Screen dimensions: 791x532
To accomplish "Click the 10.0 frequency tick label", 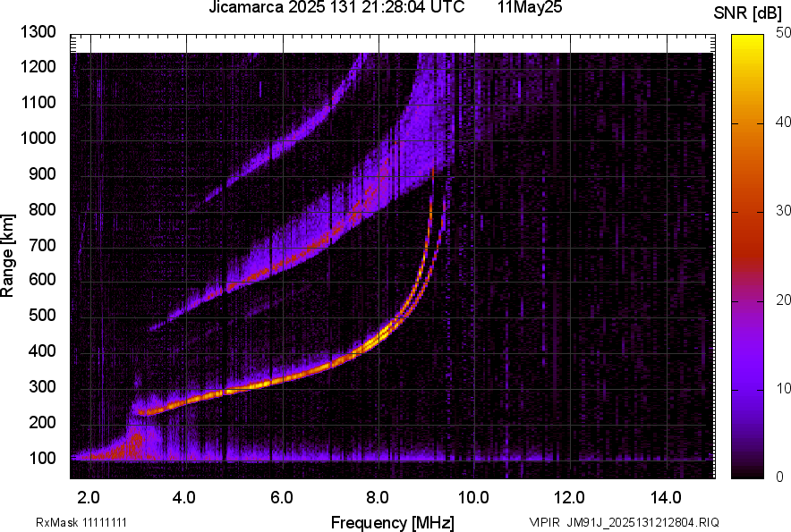I will pos(473,498).
